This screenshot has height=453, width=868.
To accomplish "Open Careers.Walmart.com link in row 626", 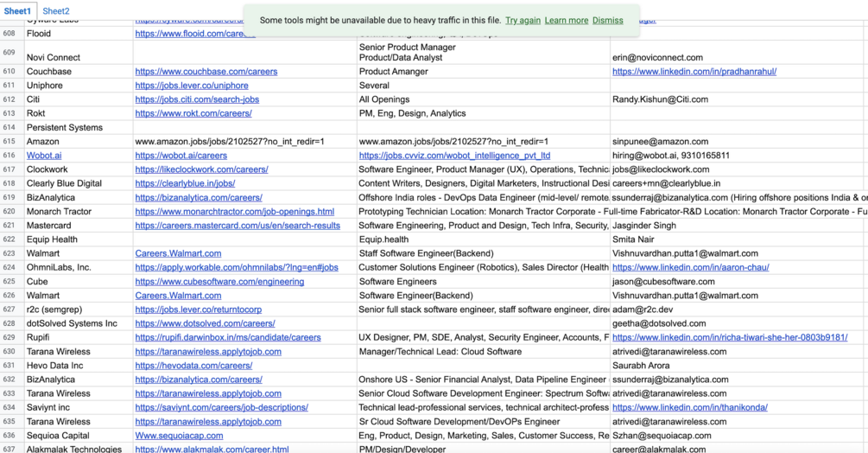I will (x=178, y=296).
